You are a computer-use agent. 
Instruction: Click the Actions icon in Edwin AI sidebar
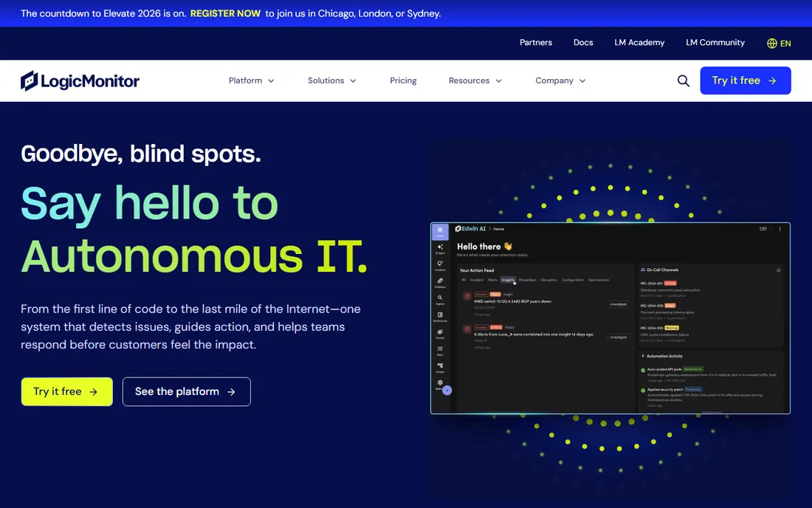click(440, 367)
